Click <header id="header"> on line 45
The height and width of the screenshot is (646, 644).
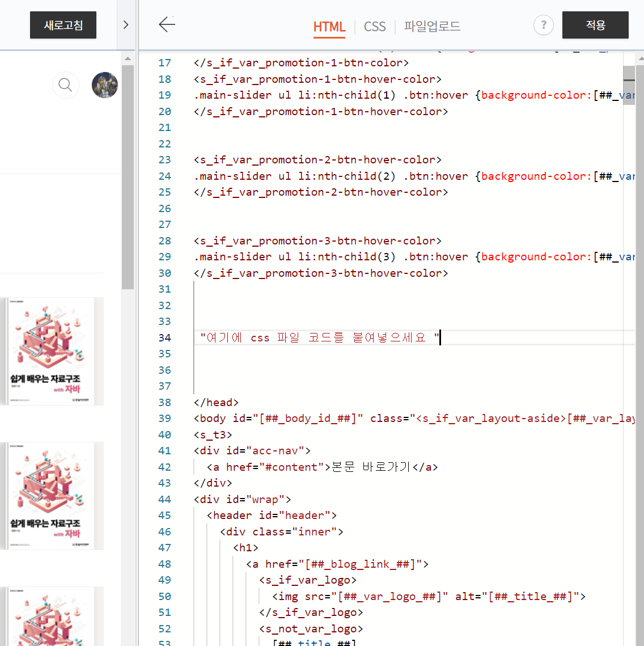pyautogui.click(x=272, y=516)
